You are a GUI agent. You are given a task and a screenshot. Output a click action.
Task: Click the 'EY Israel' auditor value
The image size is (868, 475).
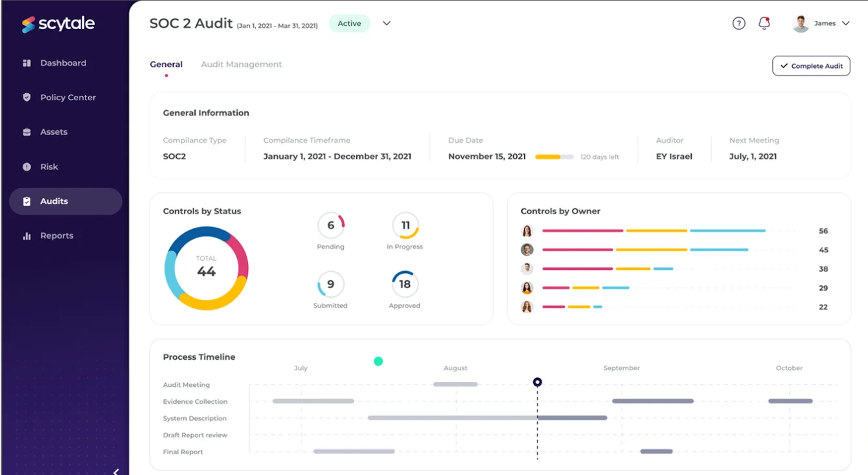pyautogui.click(x=674, y=157)
